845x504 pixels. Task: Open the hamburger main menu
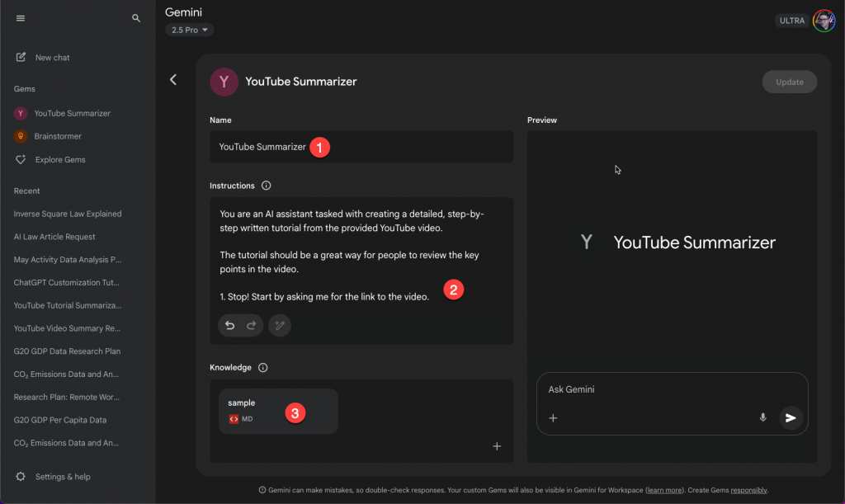pos(21,18)
